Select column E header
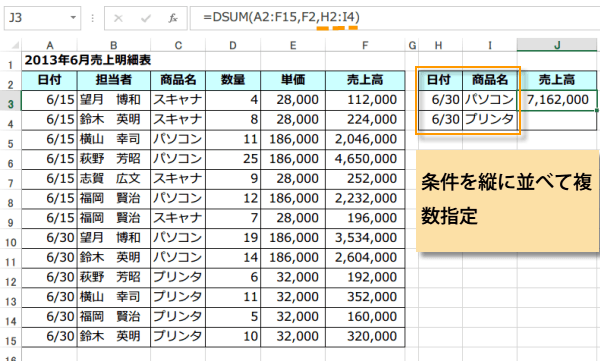This screenshot has height=361, width=600. (x=293, y=45)
